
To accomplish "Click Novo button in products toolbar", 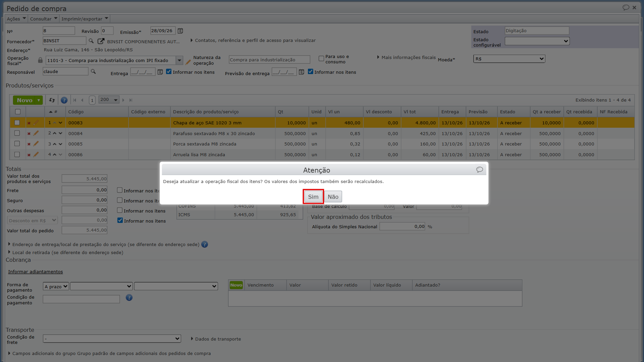I will pos(25,100).
